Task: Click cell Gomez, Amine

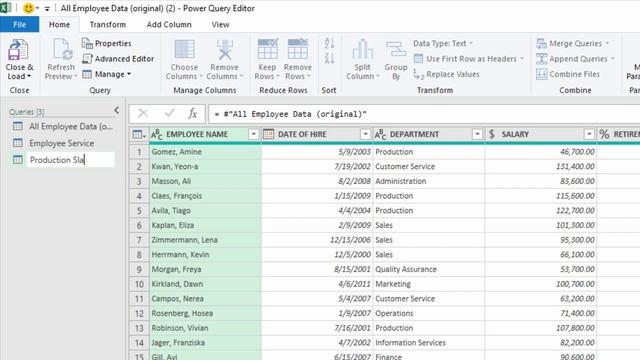Action: [x=205, y=152]
